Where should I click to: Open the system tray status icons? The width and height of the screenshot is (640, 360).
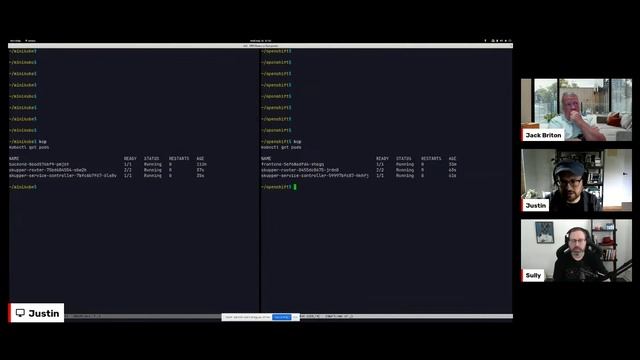click(x=502, y=41)
